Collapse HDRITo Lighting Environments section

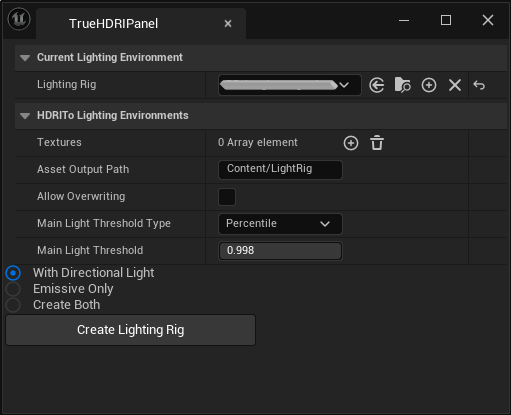25,116
